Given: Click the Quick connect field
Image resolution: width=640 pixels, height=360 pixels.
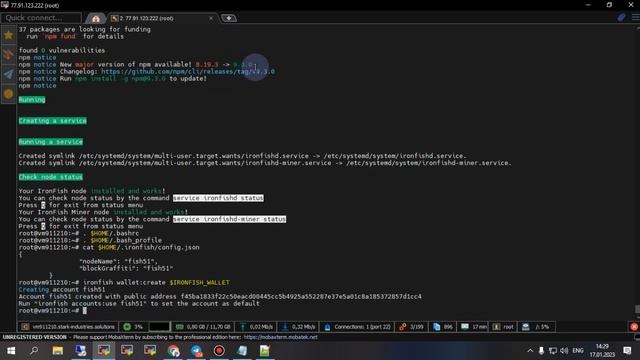Looking at the screenshot, I should coord(41,18).
